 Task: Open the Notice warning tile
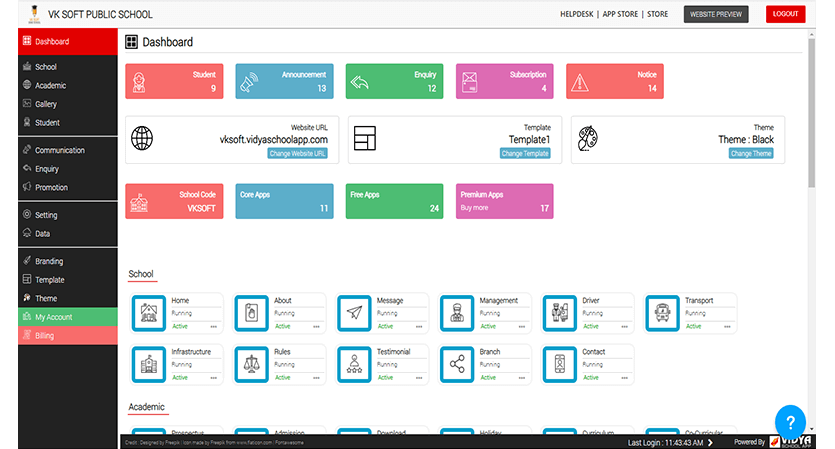tap(615, 81)
